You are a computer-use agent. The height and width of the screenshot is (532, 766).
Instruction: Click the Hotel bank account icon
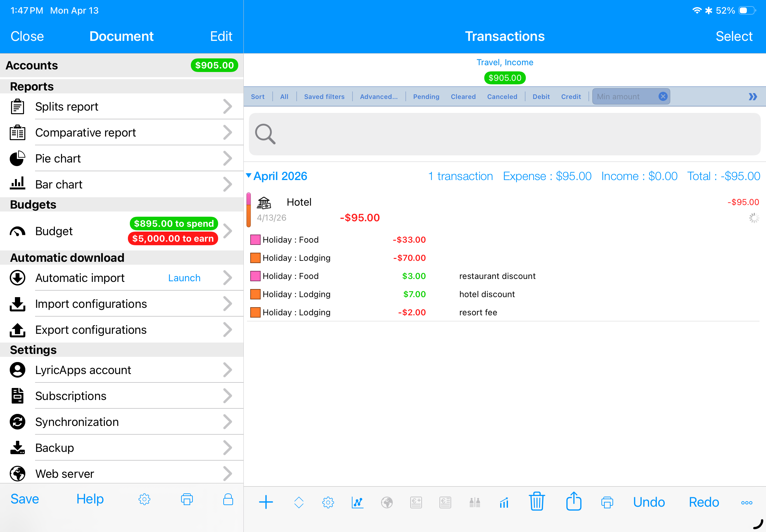[264, 202]
